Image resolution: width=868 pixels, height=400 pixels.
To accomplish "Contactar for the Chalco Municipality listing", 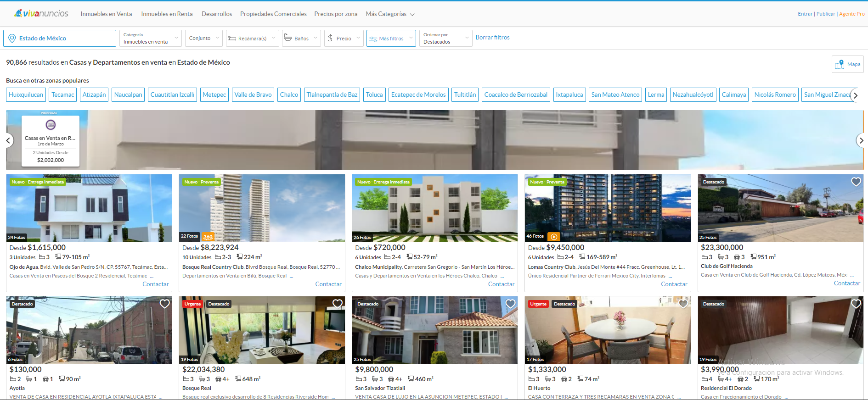I will pyautogui.click(x=501, y=284).
